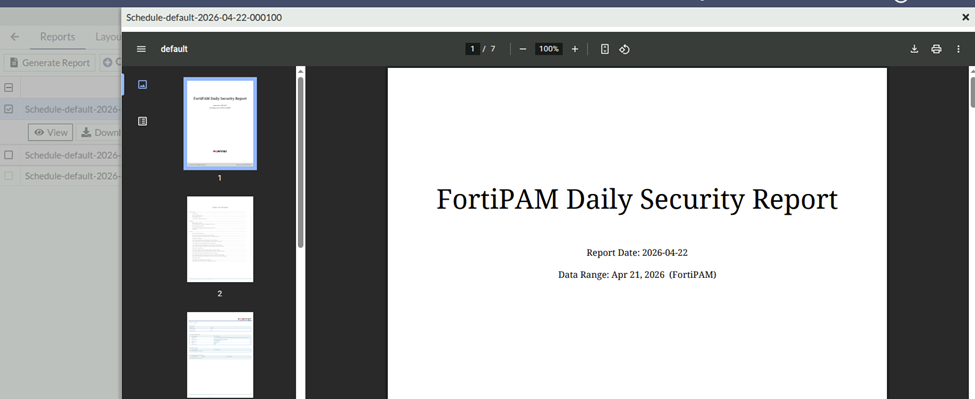Image resolution: width=975 pixels, height=399 pixels.
Task: Click the dialog title Schedule-default-2026-04-22-000100
Action: 204,17
